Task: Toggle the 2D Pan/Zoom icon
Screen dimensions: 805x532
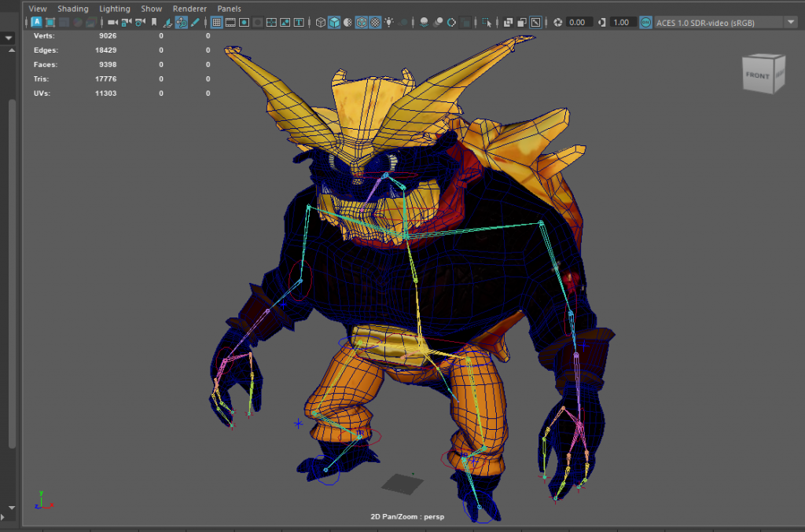Action: pyautogui.click(x=182, y=22)
